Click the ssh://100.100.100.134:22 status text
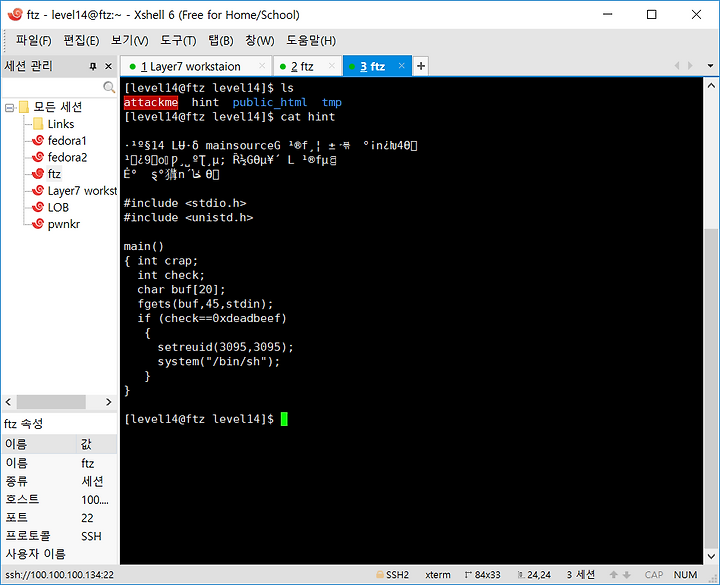The image size is (720, 585). click(x=59, y=575)
